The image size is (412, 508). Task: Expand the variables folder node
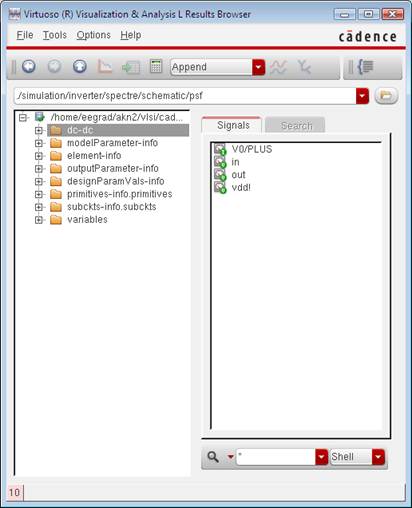(x=39, y=220)
